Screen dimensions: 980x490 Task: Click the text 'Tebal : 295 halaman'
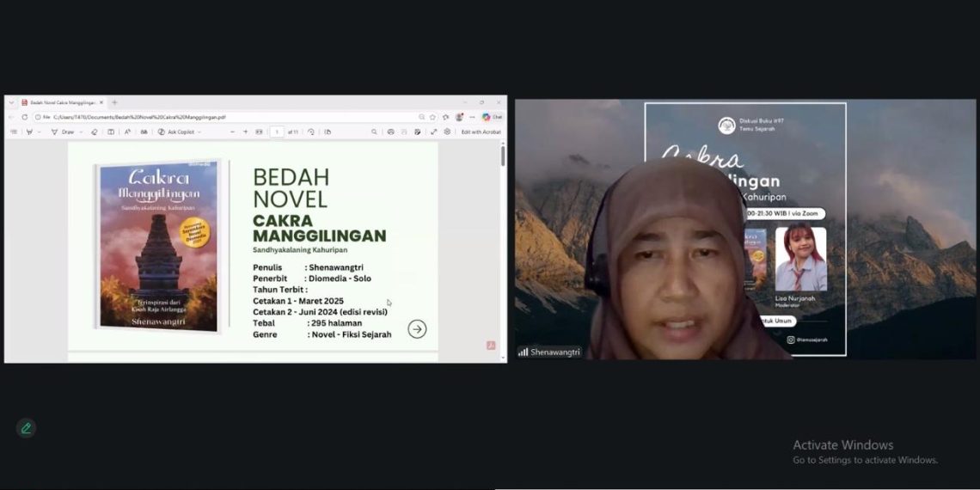pos(307,323)
